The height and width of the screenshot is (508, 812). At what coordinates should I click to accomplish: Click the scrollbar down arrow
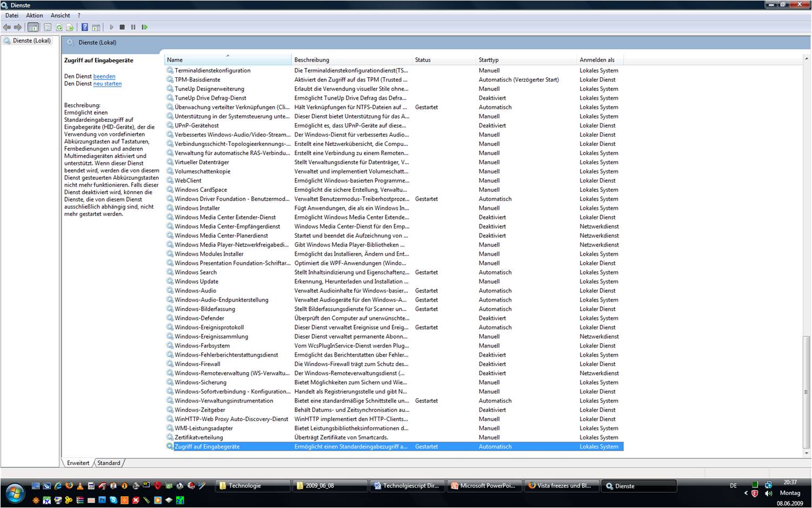806,453
